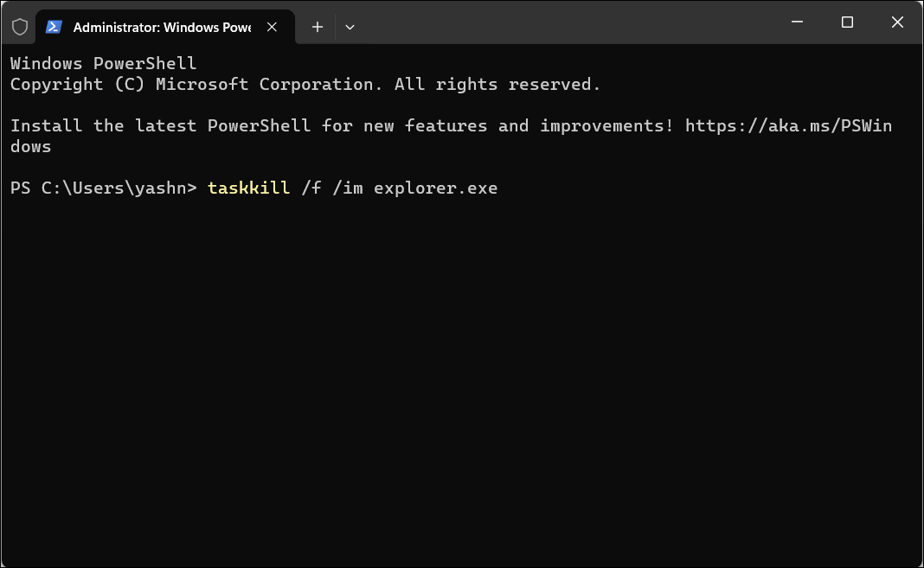This screenshot has height=568, width=924.
Task: Click the Windows PowerShell header line
Action: point(102,62)
